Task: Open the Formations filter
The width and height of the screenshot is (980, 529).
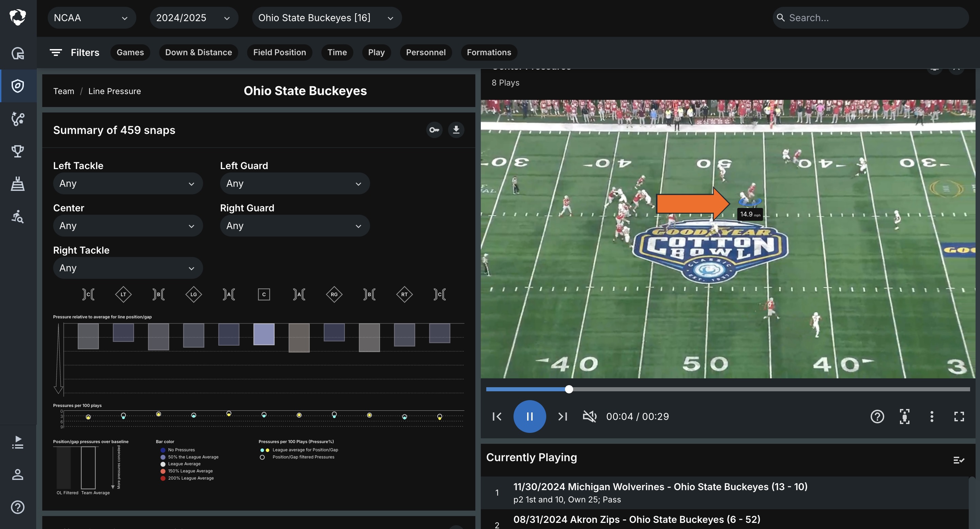Action: coord(489,52)
